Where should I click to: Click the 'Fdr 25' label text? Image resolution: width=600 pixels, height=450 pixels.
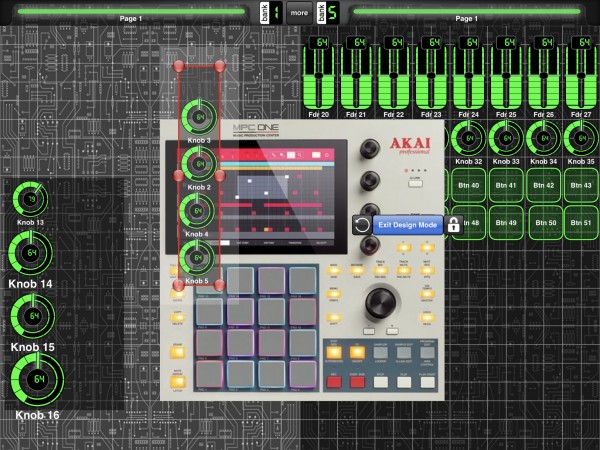(506, 114)
